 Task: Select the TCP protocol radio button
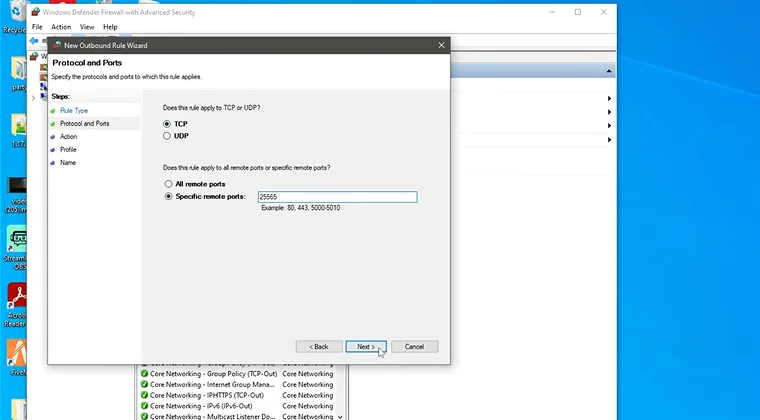(167, 124)
